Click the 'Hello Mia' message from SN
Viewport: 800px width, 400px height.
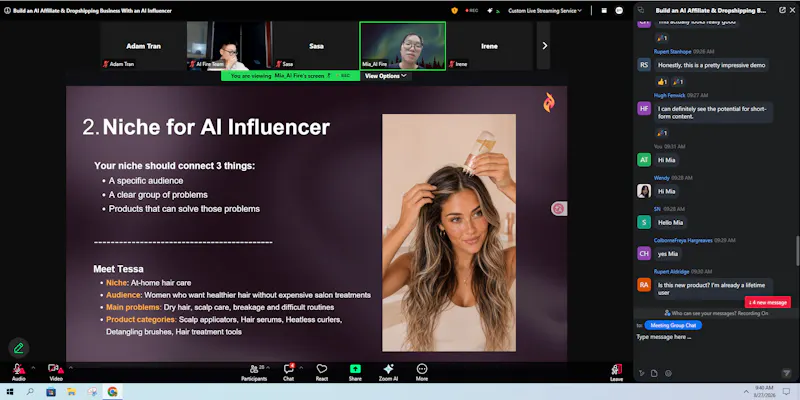click(x=670, y=222)
